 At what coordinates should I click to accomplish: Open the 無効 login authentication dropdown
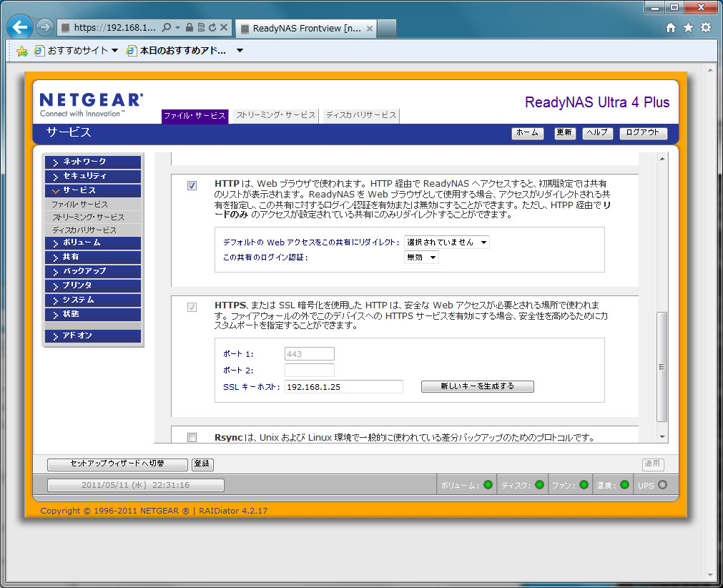pos(422,258)
